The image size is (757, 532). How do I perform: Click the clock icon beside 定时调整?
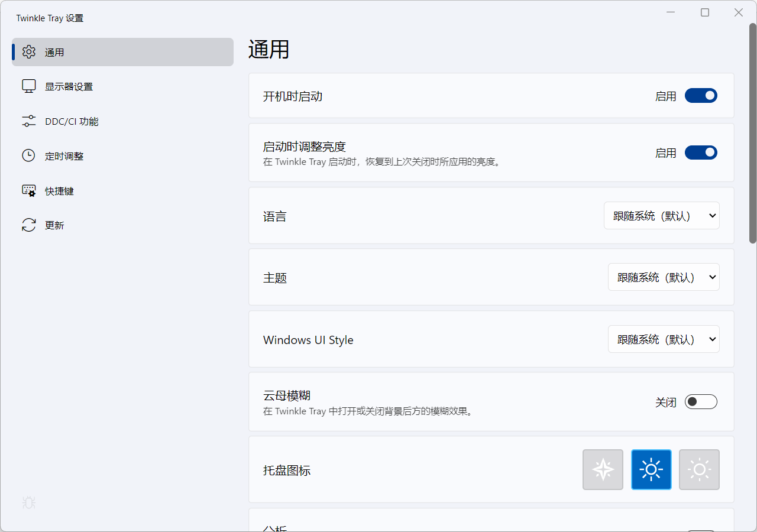click(x=29, y=156)
